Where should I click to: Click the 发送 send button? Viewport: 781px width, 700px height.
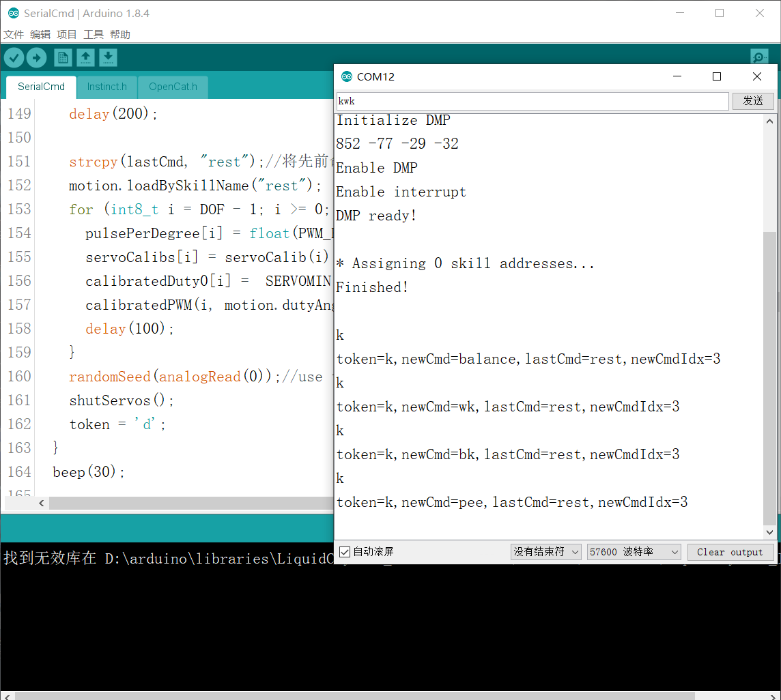pos(753,101)
